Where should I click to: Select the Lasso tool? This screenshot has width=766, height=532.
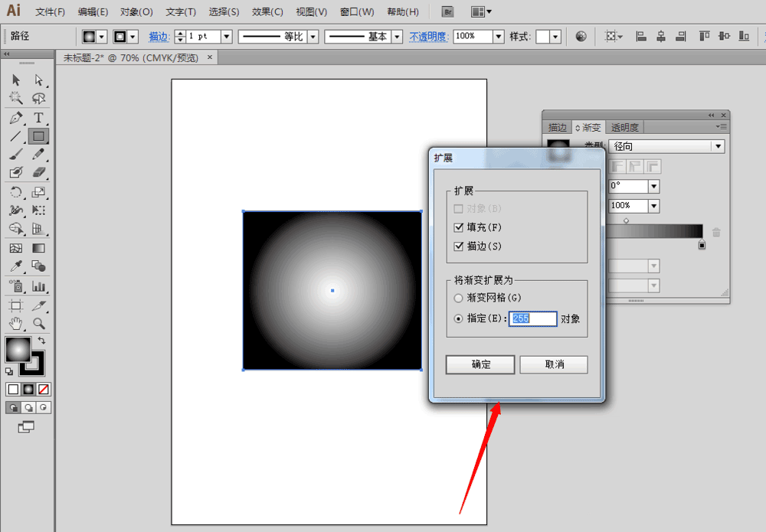coord(38,98)
